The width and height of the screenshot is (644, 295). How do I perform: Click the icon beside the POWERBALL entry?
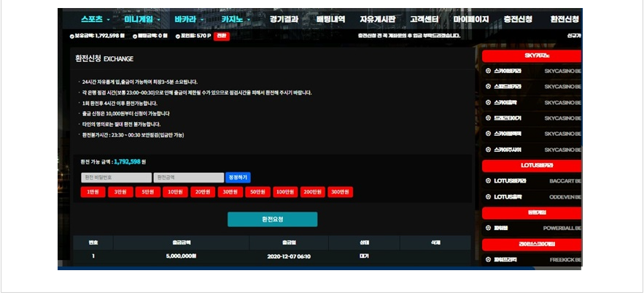[487, 228]
